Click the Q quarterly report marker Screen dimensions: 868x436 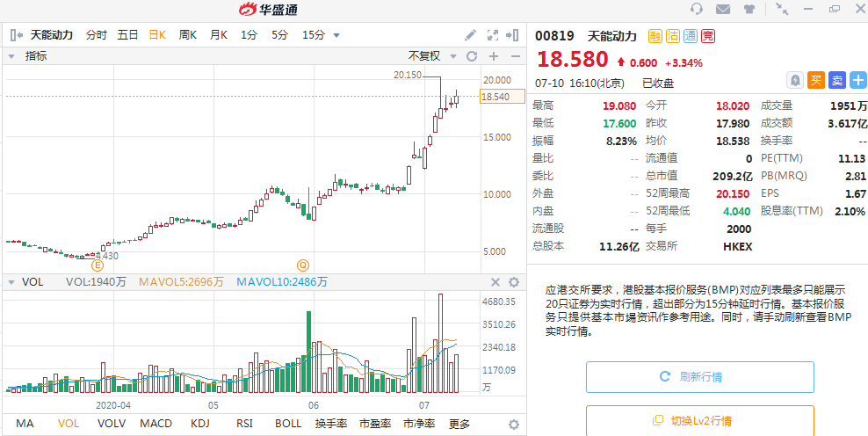pos(303,265)
